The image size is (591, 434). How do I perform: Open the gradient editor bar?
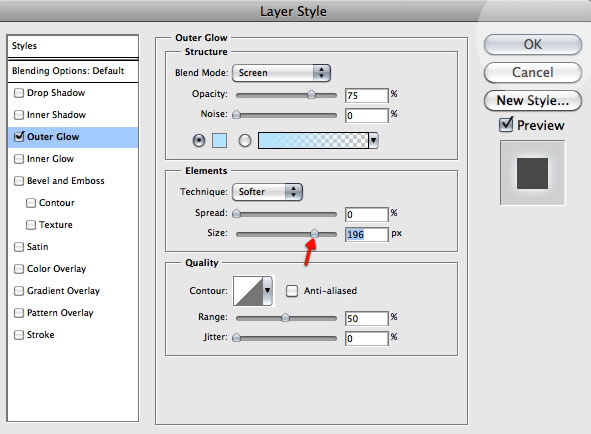point(313,141)
